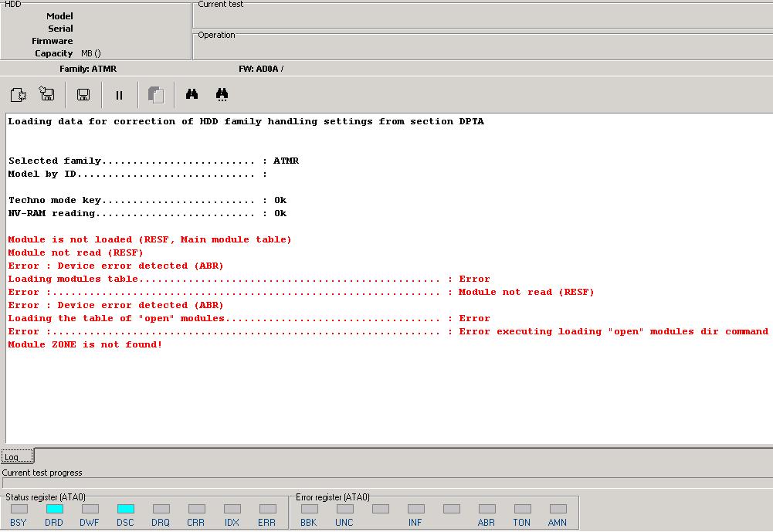Save the log using floppy disk icon

click(x=83, y=95)
